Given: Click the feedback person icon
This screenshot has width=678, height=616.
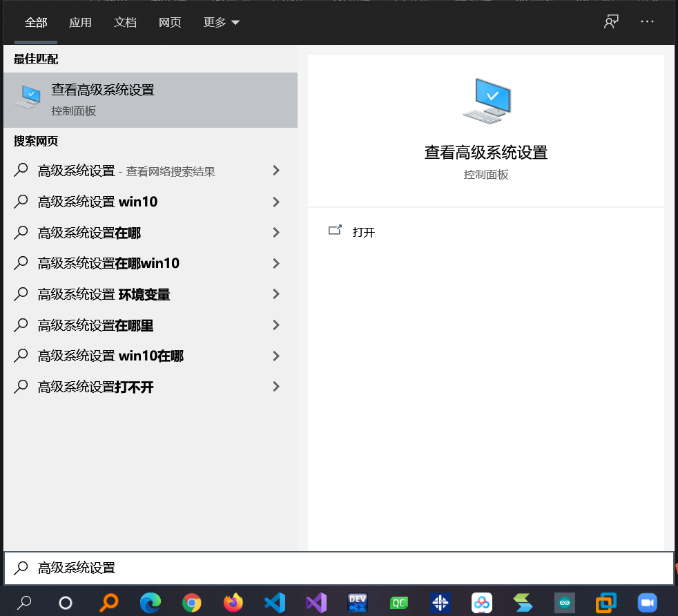Looking at the screenshot, I should pos(611,21).
